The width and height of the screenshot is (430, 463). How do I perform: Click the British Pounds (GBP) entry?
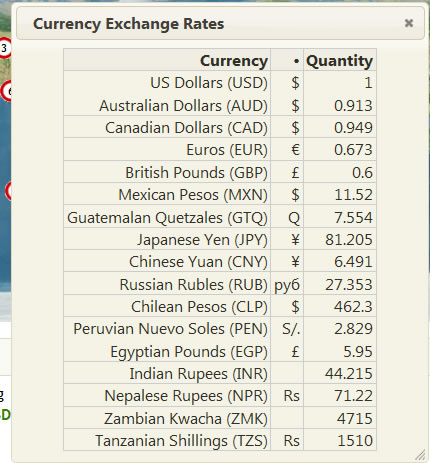pos(196,172)
